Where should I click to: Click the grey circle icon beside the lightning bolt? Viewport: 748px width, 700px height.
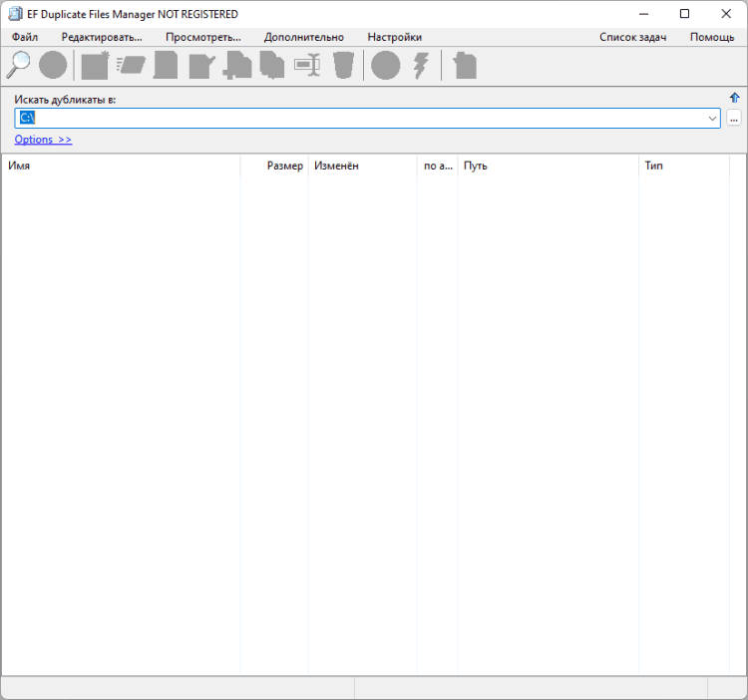[x=385, y=65]
